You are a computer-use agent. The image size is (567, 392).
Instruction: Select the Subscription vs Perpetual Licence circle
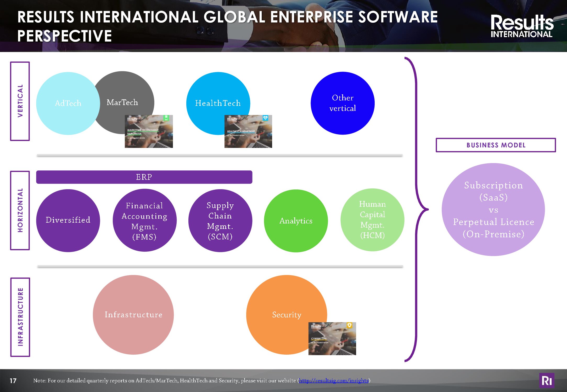pos(493,210)
